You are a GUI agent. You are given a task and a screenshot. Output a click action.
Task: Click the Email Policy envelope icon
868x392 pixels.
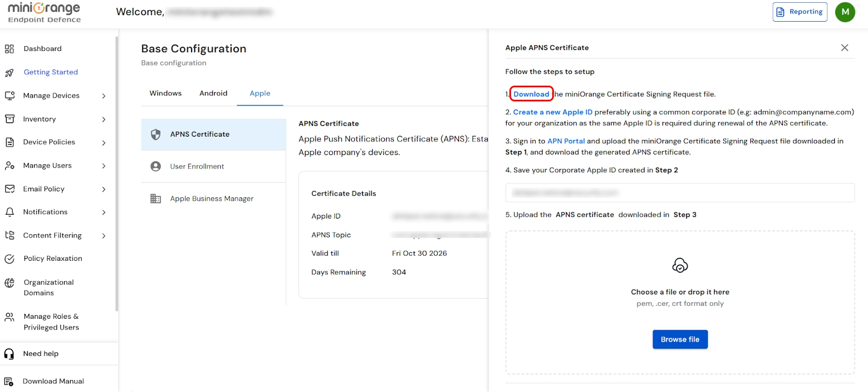pos(9,189)
